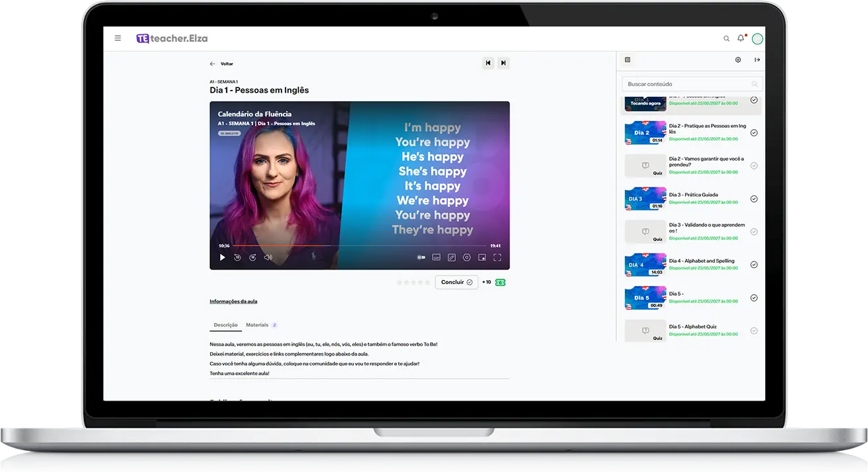Open Dia 2 video thumbnail
Screen dimensions: 868x472
pyautogui.click(x=645, y=132)
